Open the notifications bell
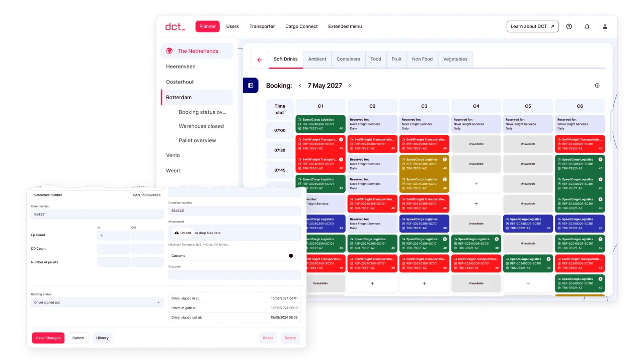Image resolution: width=644 pixels, height=363 pixels. coord(587,27)
